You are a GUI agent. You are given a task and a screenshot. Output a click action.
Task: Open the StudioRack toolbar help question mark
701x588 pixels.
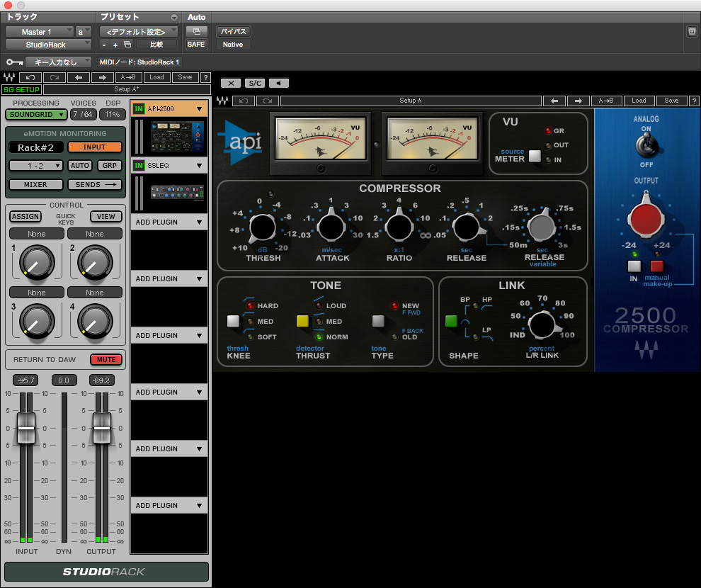[205, 77]
